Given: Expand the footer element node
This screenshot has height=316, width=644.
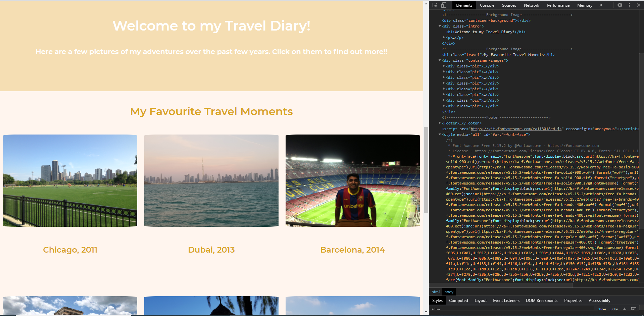Looking at the screenshot, I should pos(440,123).
